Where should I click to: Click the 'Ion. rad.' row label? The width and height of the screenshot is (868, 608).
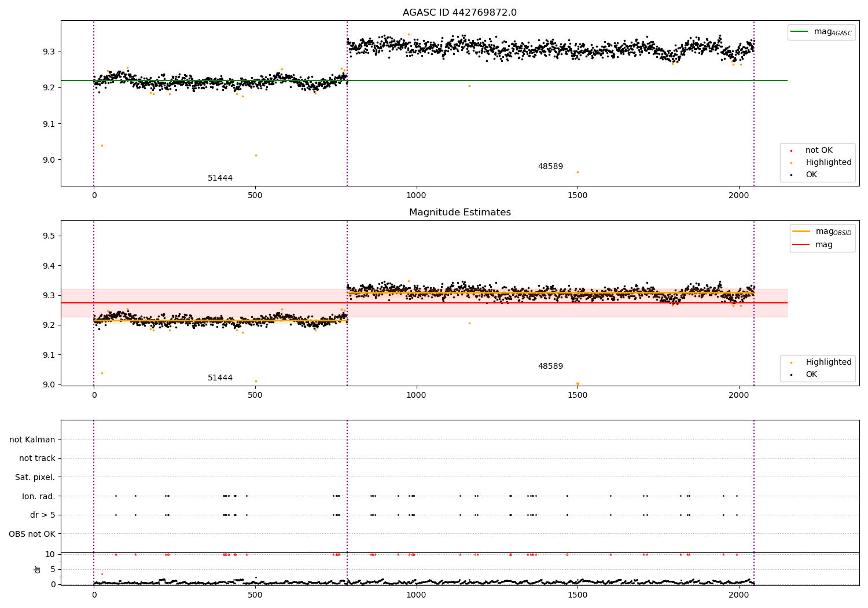pyautogui.click(x=39, y=496)
